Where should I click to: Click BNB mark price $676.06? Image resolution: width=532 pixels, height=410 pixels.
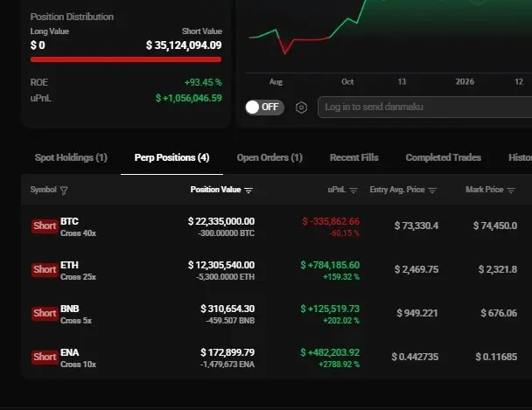[499, 313]
